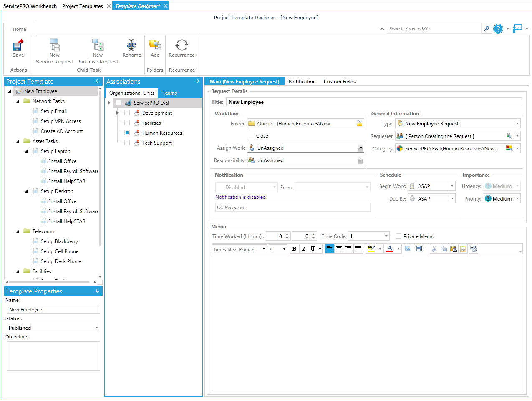The height and width of the screenshot is (401, 532).
Task: Open ServicePRO help
Action: coord(498,28)
